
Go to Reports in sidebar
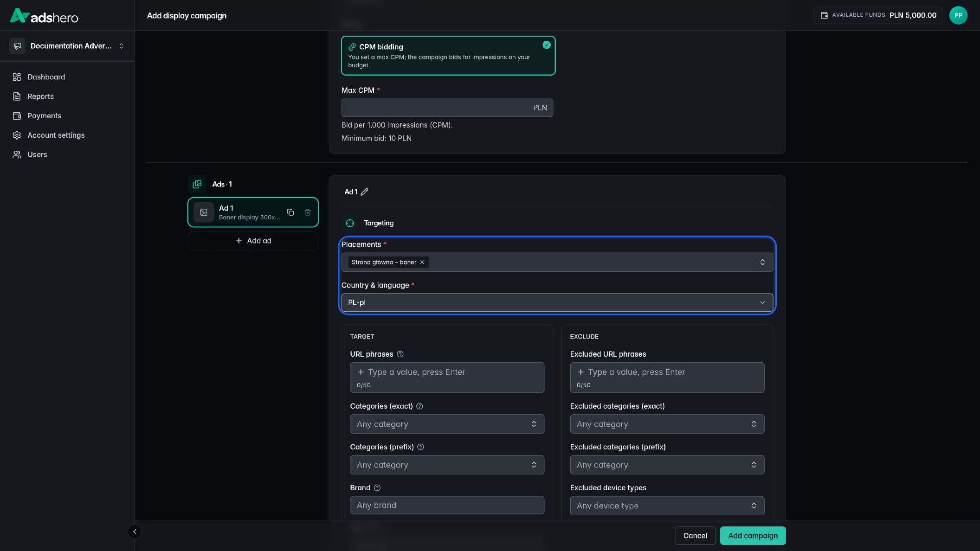(40, 96)
